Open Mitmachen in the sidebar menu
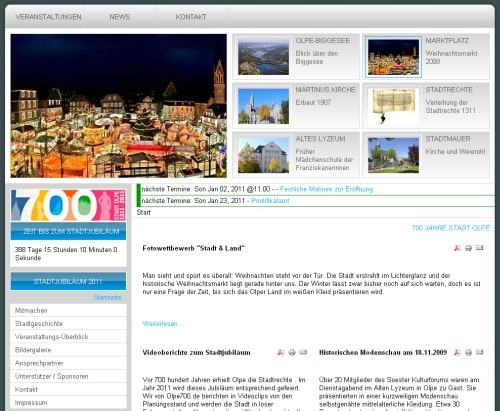 [x=68, y=310]
